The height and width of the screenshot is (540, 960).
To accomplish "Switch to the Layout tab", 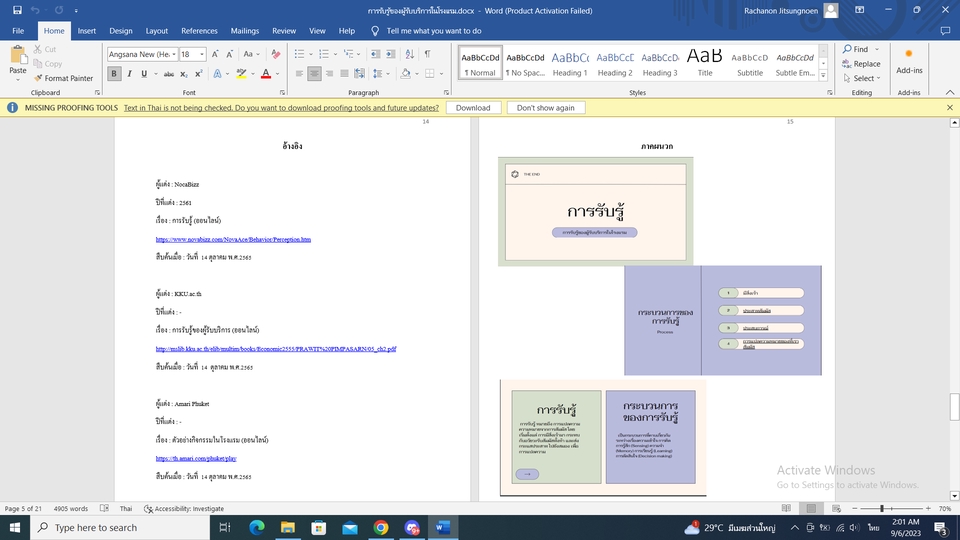I will coord(157,31).
